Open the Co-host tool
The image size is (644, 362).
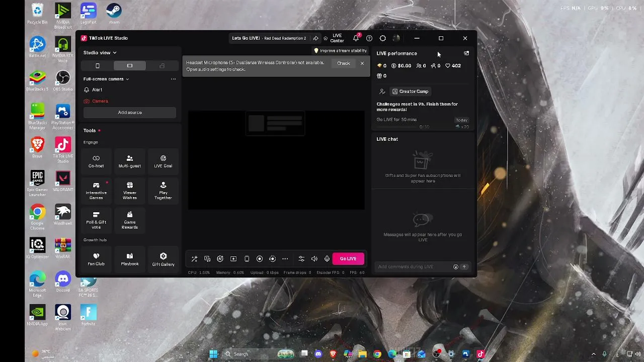(x=96, y=161)
